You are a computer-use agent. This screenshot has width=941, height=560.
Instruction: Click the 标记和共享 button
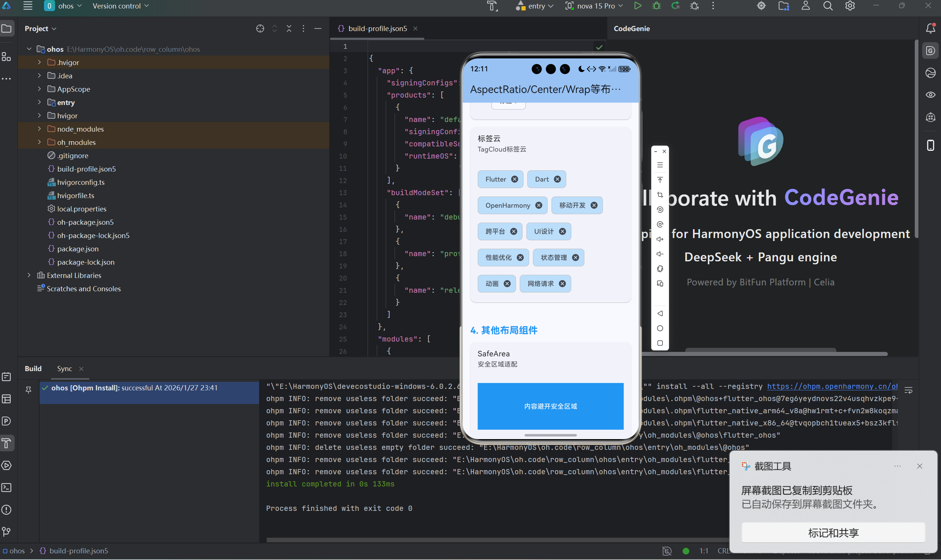[833, 532]
